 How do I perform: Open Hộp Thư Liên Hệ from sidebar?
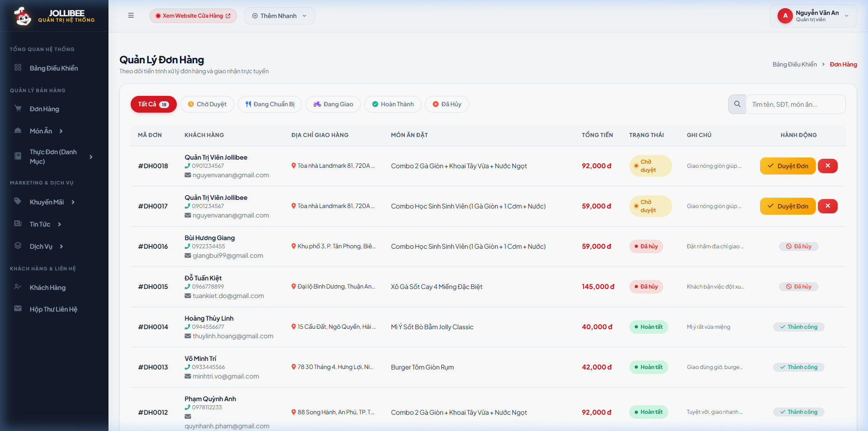coord(54,309)
